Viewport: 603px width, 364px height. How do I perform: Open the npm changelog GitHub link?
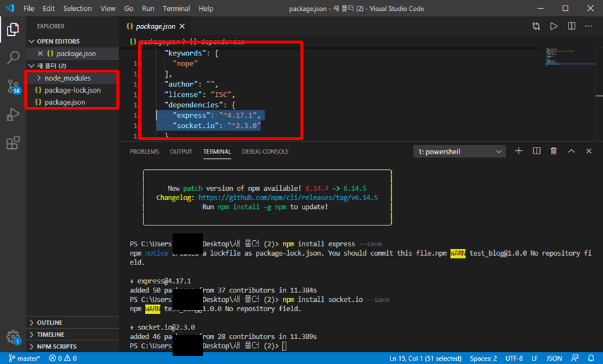click(x=288, y=198)
